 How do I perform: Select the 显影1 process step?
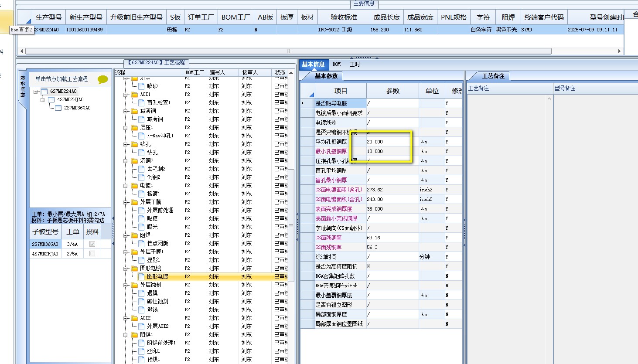click(154, 260)
